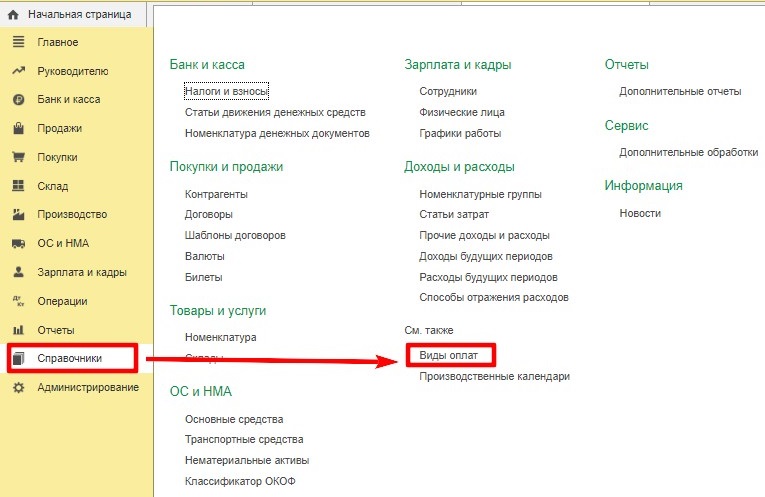Open the Способы отражения расходов link
The width and height of the screenshot is (765, 497).
[x=494, y=298]
